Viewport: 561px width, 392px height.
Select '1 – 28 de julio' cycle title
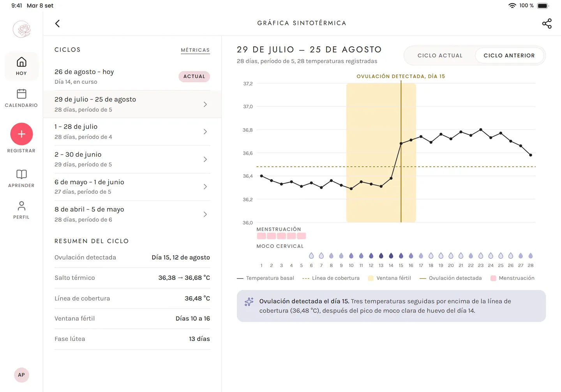pyautogui.click(x=76, y=127)
